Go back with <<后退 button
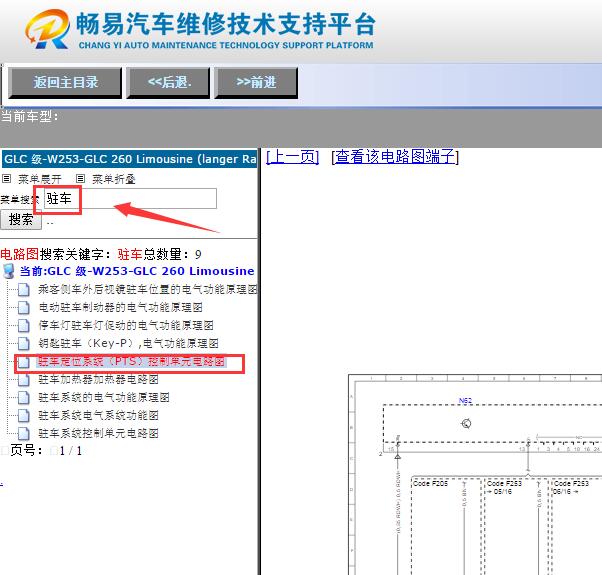Screen dimensions: 602x575 [x=168, y=83]
